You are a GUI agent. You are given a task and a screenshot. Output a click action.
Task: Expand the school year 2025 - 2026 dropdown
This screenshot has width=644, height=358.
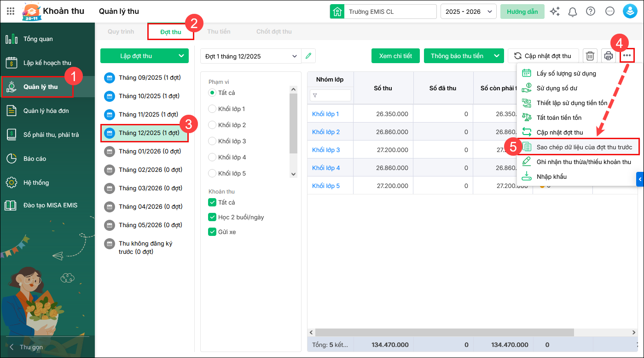468,12
